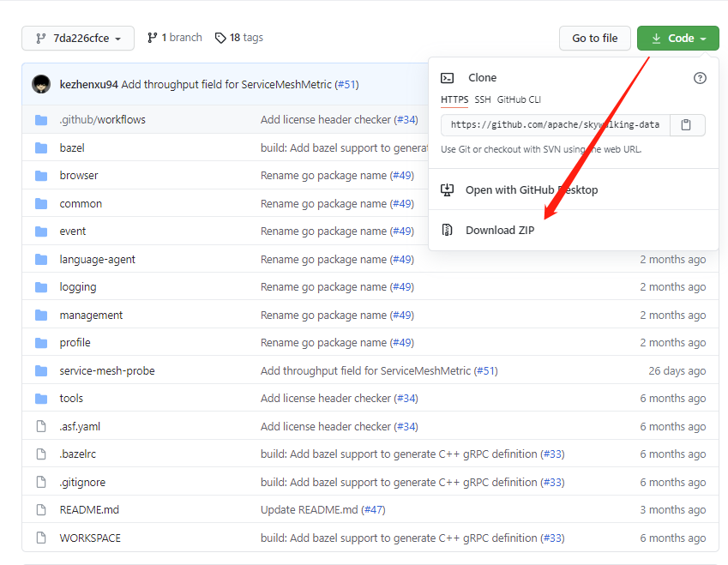The width and height of the screenshot is (728, 565).
Task: Open the profile folder
Action: (x=75, y=343)
